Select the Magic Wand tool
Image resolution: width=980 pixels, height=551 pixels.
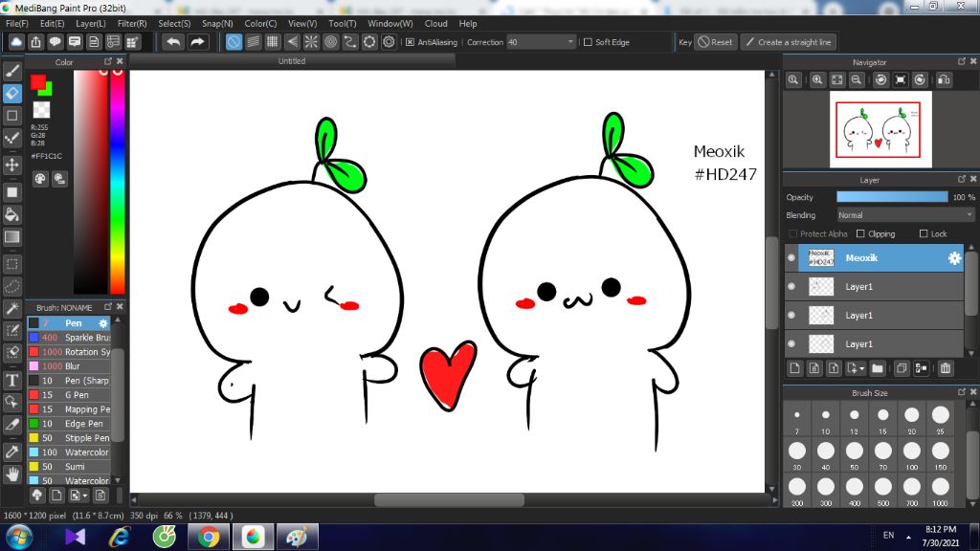click(x=11, y=308)
